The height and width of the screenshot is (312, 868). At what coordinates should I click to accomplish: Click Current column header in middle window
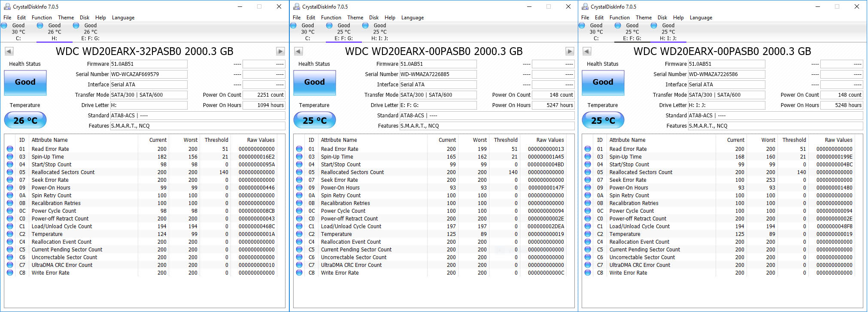coord(447,140)
